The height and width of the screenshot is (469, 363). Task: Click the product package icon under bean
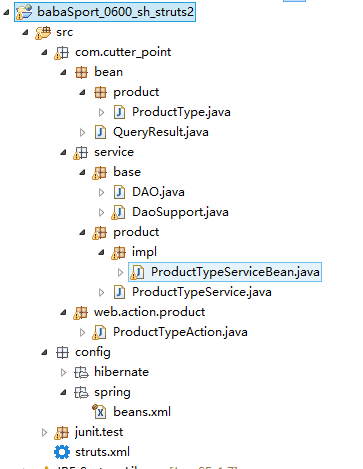click(100, 92)
